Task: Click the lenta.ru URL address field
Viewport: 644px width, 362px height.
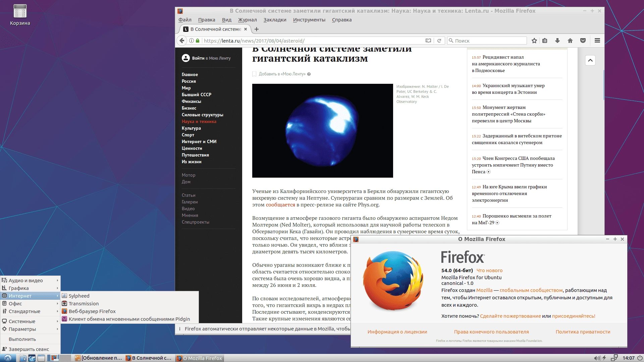Action: 312,41
